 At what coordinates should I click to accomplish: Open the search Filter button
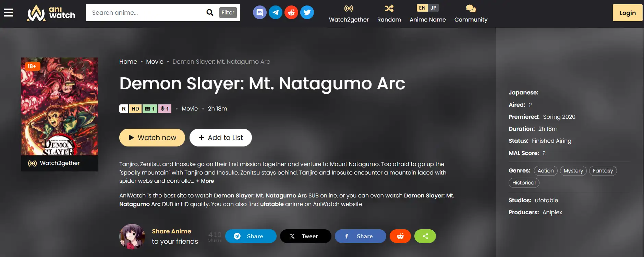pos(228,13)
